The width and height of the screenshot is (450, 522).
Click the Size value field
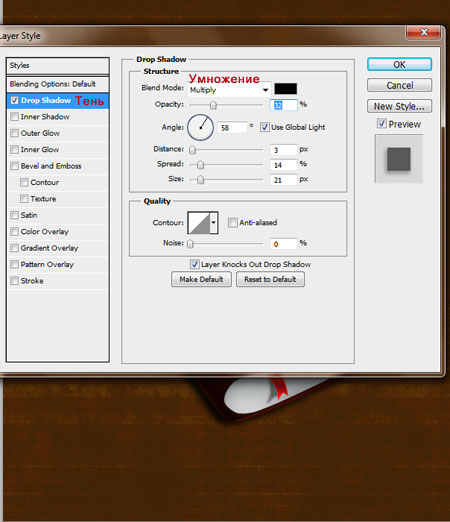(x=283, y=180)
